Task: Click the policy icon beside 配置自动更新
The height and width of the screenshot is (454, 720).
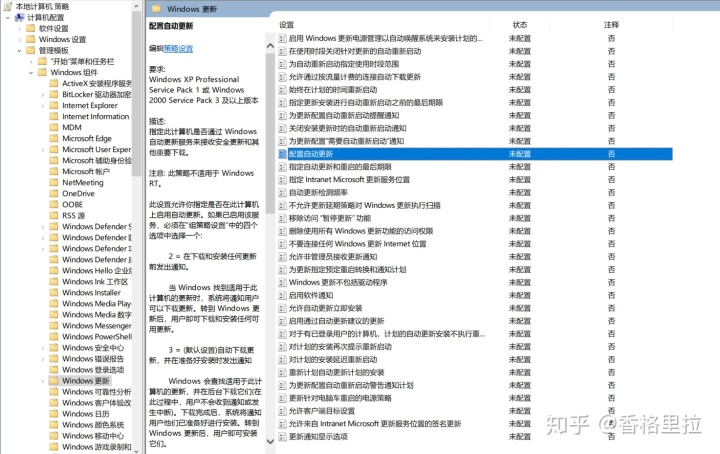Action: tap(283, 154)
